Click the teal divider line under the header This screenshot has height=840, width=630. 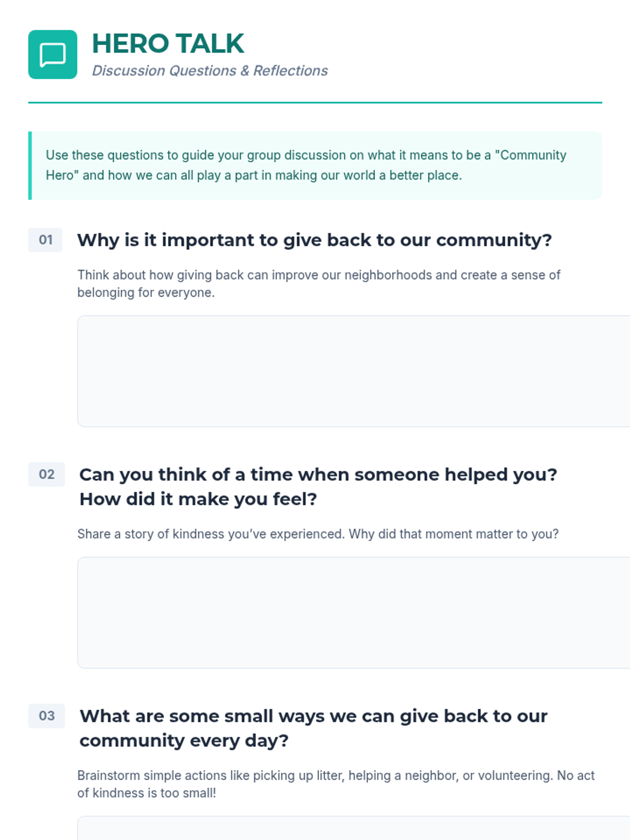315,102
